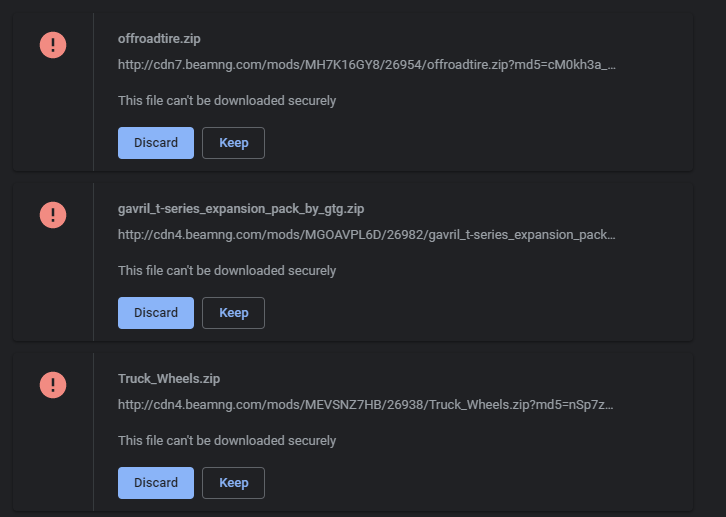726x517 pixels.
Task: Open the cdn4.beamng.com gavril_t-series URL
Action: point(367,234)
